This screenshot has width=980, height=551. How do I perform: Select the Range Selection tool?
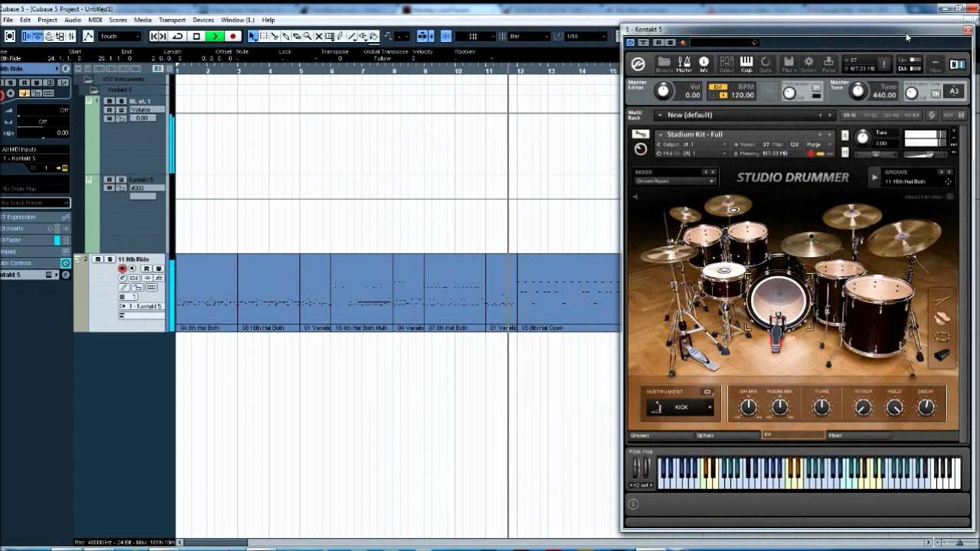[x=264, y=36]
